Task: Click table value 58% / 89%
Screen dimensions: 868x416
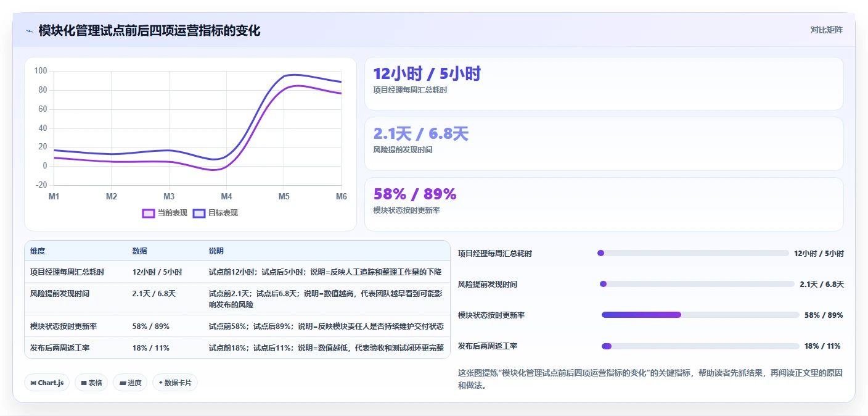Action: [x=150, y=327]
